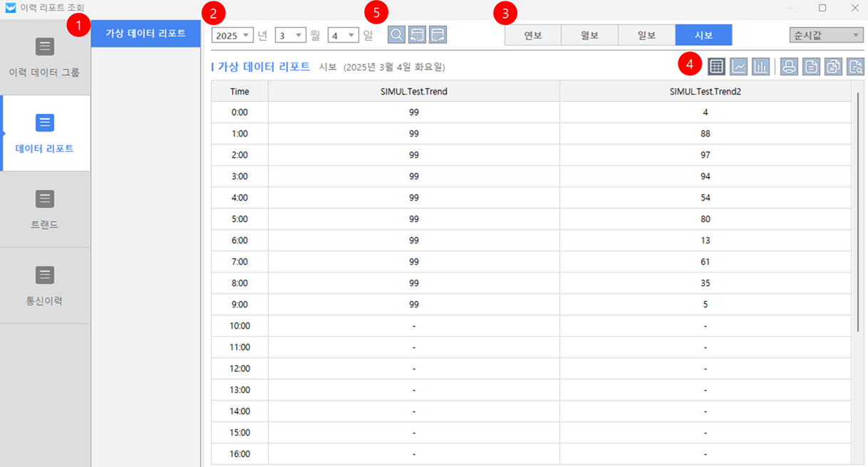Show the line chart view
This screenshot has width=868, height=467.
click(x=739, y=67)
